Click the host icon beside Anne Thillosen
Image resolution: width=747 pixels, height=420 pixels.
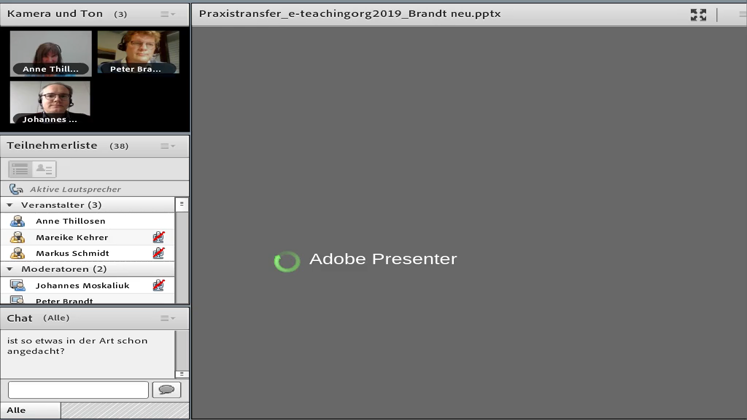tap(17, 221)
